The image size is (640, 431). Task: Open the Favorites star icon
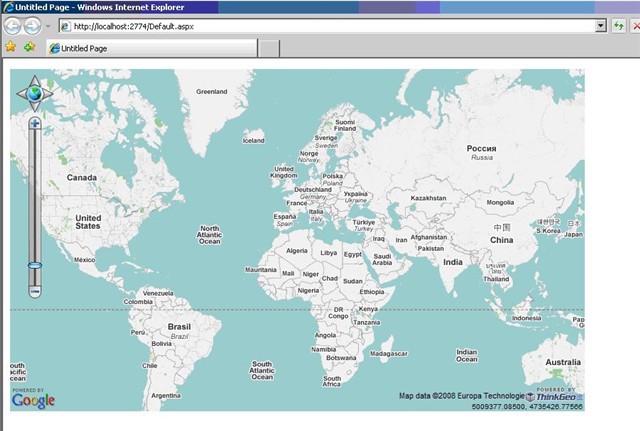coord(11,47)
